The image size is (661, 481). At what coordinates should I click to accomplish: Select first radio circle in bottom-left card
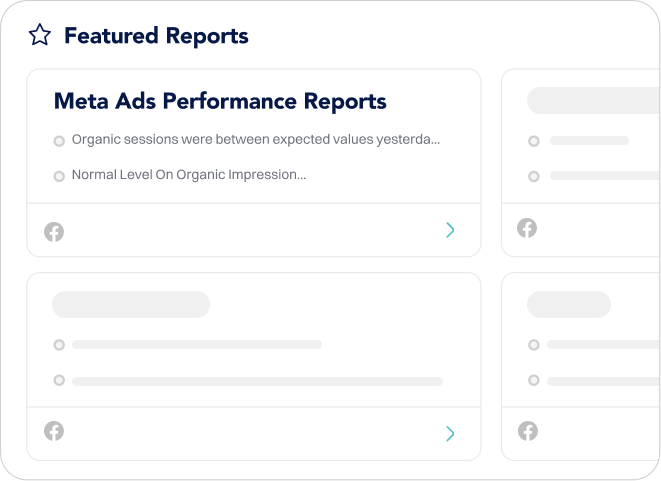point(59,345)
